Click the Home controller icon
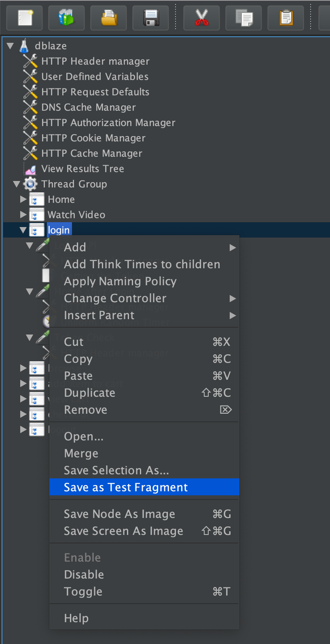 click(x=37, y=200)
